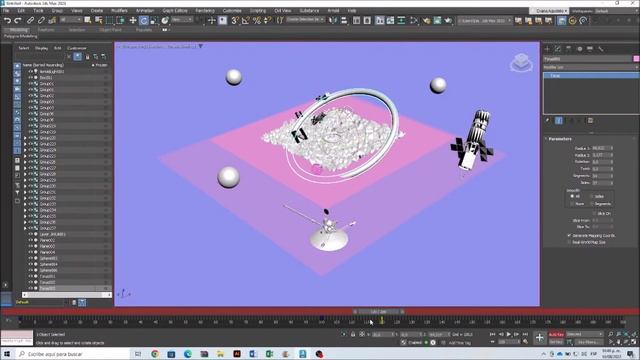Image resolution: width=640 pixels, height=360 pixels.
Task: Open the Utilities wrench tab icon
Action: pyautogui.click(x=601, y=49)
